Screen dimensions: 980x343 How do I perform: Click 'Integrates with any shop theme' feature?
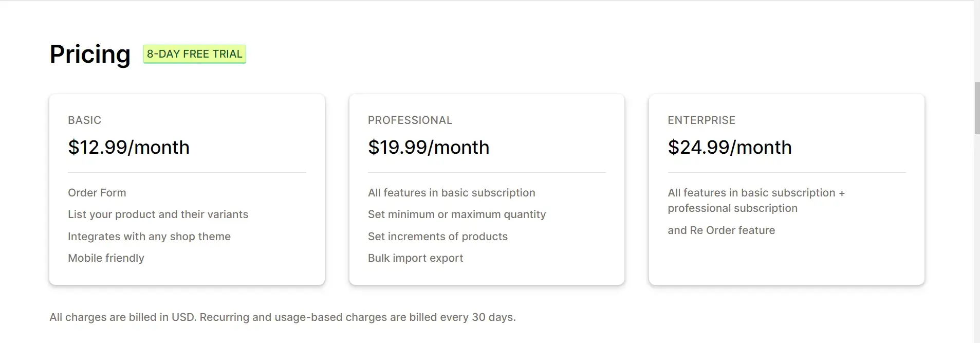click(149, 237)
